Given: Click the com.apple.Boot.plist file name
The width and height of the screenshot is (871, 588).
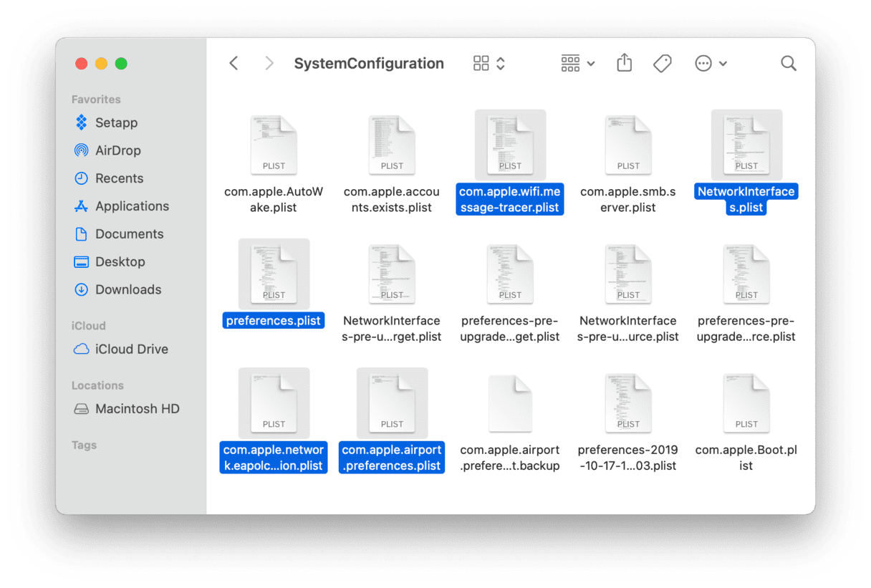Looking at the screenshot, I should tap(746, 458).
